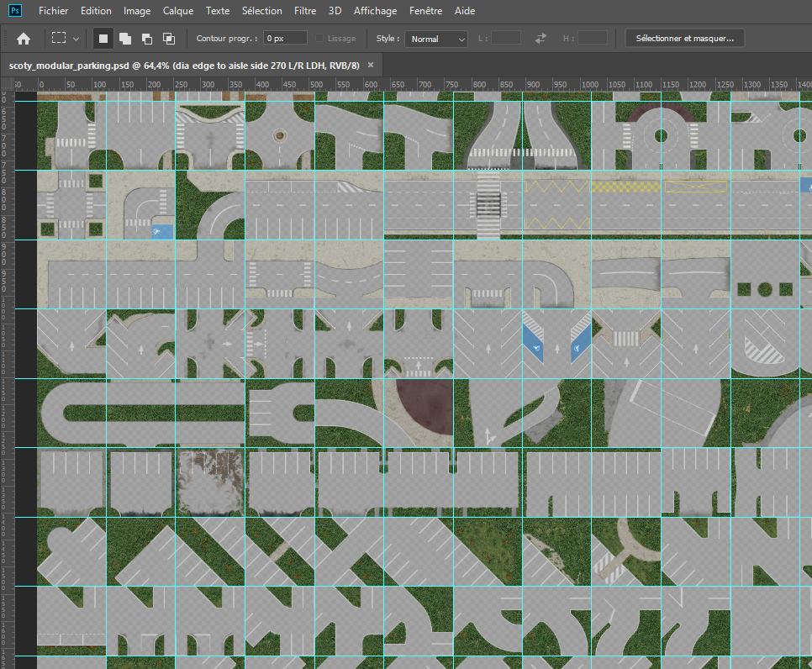Expand the tool preset picker chevron
Viewport: 812px width, 669px height.
point(76,39)
